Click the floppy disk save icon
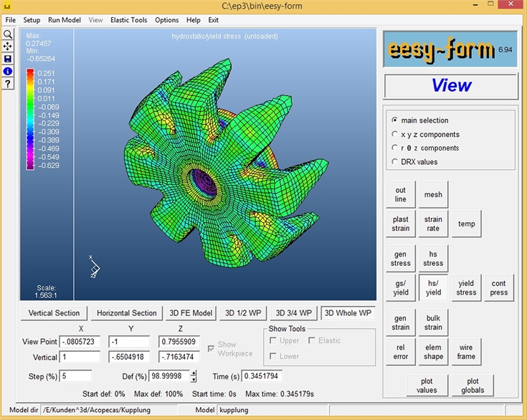Screen dimensions: 527x420 coord(8,59)
